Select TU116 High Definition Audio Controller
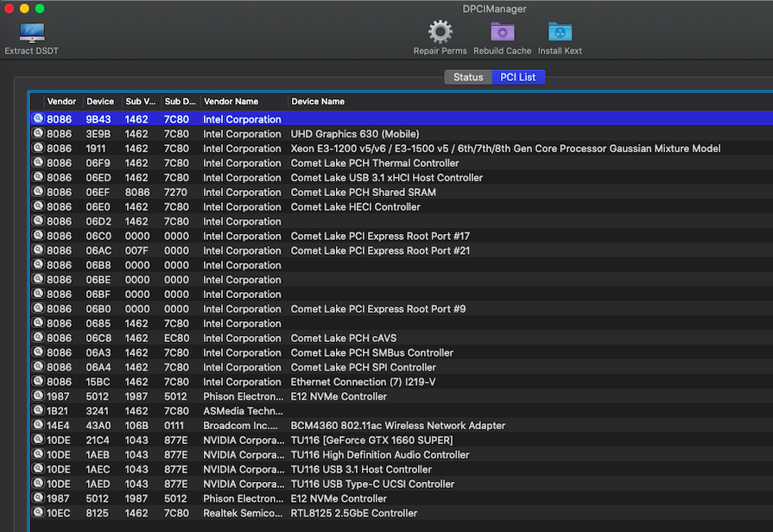Screen dimensions: 773x532 [380, 455]
